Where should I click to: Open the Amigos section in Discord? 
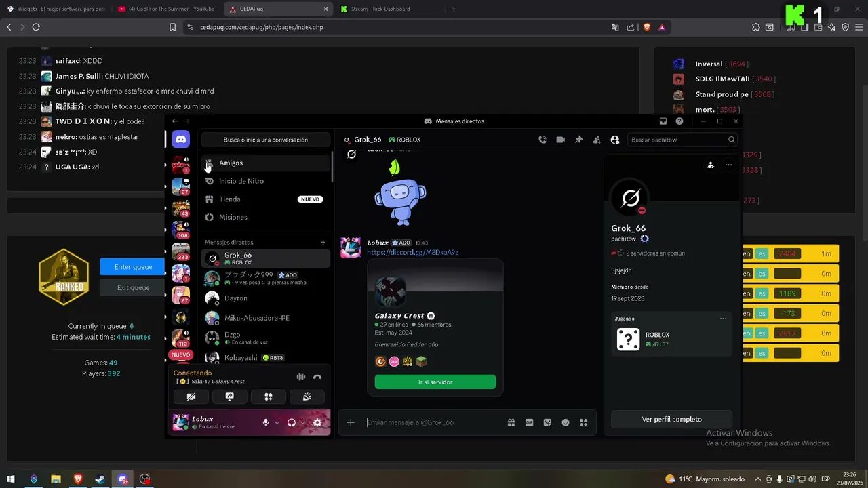pos(266,163)
